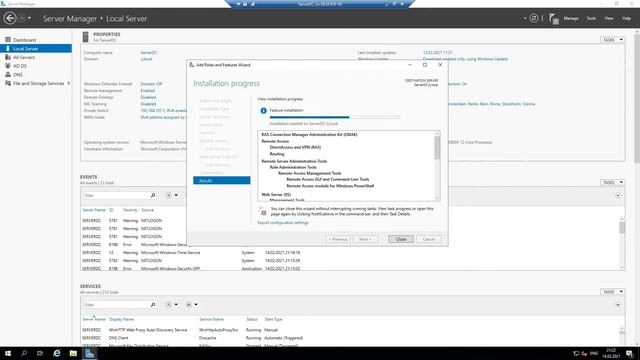
Task: Select the DNS Client service row
Action: pos(351,338)
